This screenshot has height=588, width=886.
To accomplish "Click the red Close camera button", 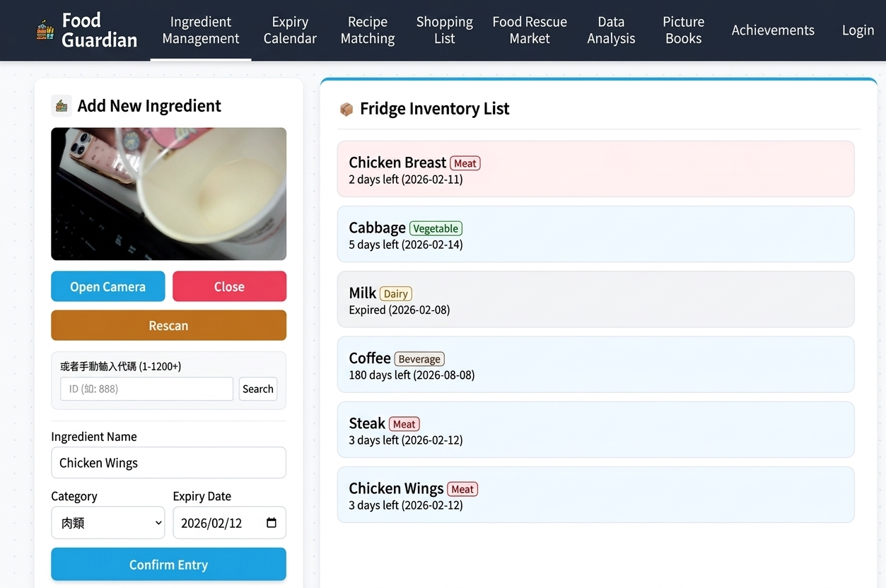I will [229, 286].
